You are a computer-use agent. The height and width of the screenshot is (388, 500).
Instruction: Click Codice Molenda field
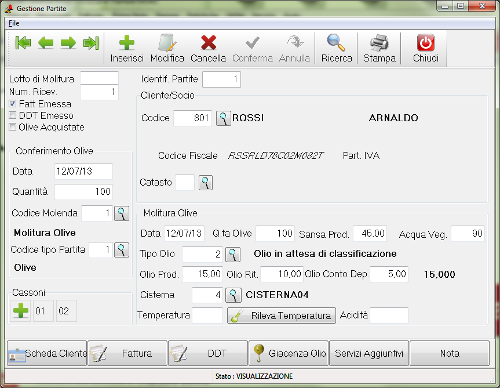(97, 213)
